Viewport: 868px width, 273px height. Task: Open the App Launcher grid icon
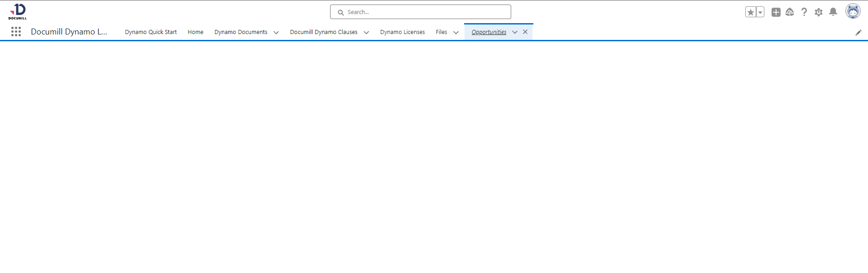16,32
